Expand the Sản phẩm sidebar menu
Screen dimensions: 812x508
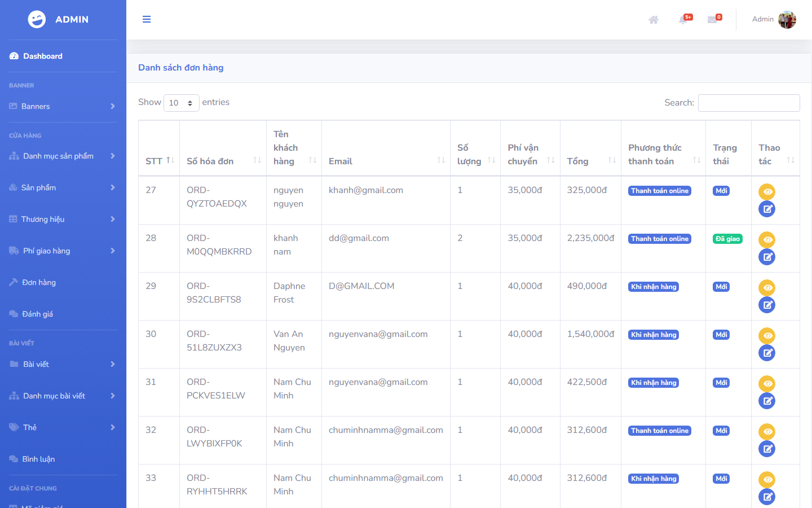click(63, 187)
